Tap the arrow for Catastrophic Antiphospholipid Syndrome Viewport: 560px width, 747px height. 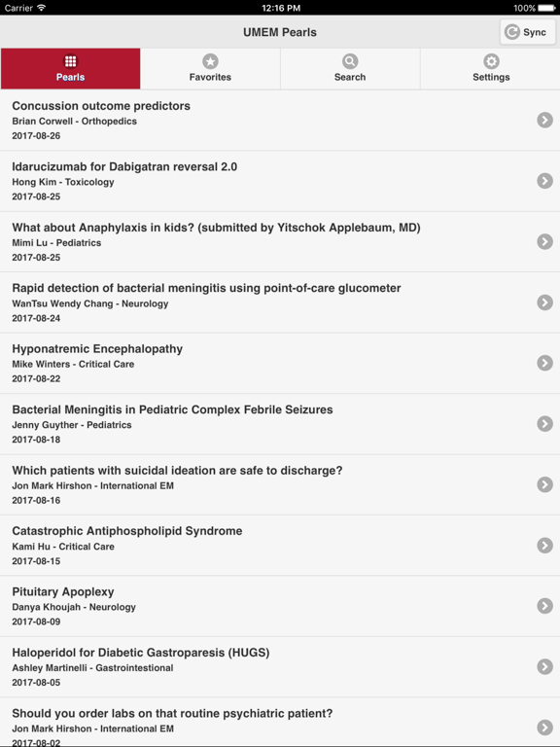point(544,545)
